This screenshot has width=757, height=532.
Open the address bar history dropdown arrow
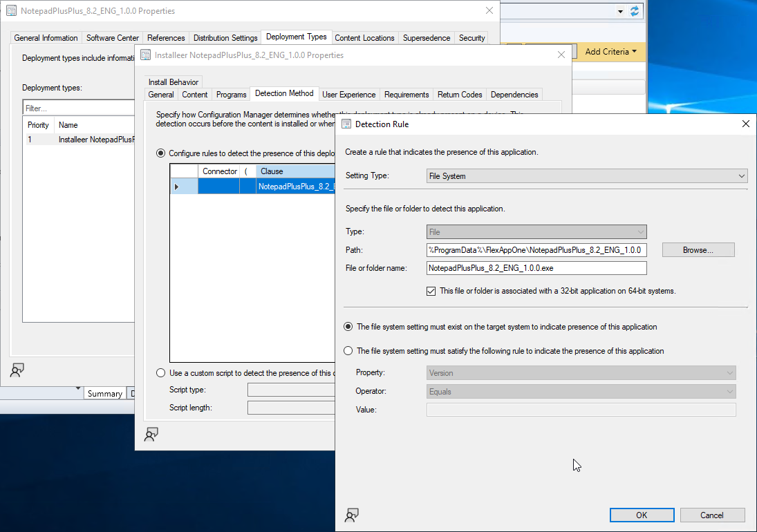[x=619, y=11]
